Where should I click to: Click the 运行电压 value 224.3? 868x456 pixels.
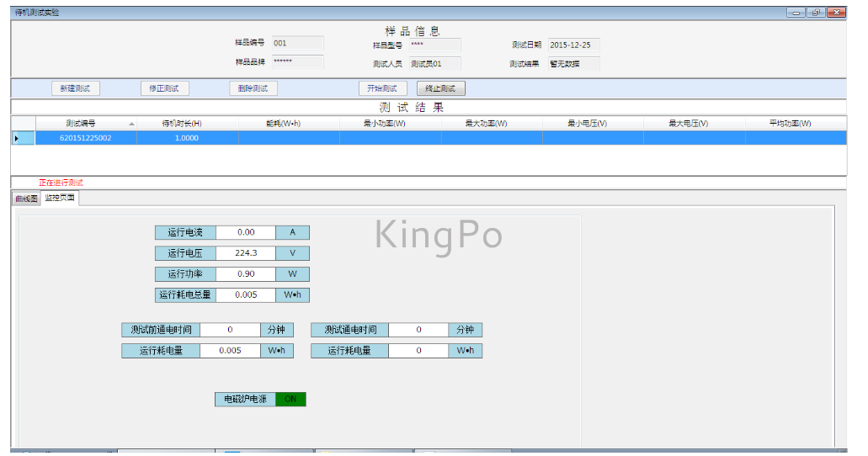(x=246, y=253)
